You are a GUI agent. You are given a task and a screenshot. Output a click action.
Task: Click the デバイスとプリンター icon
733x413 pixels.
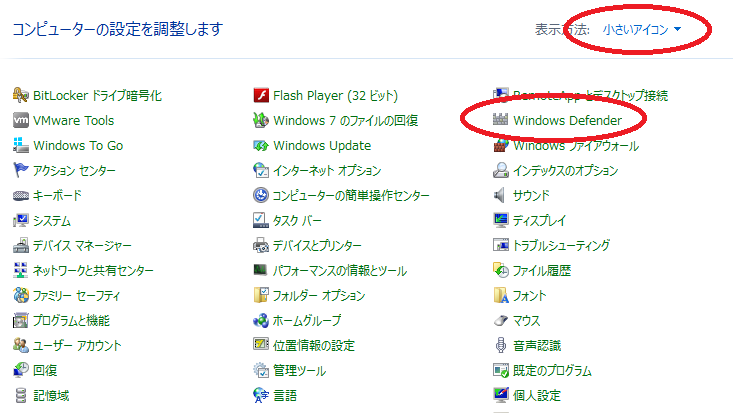click(261, 246)
